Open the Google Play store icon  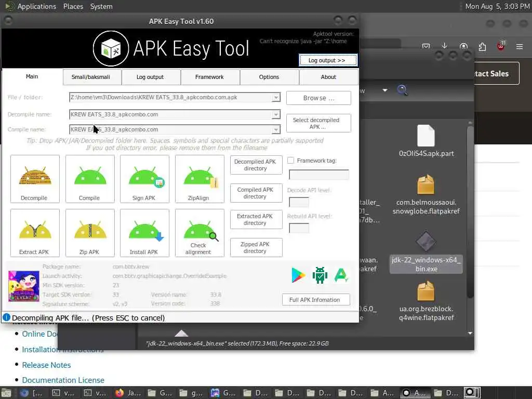click(298, 275)
